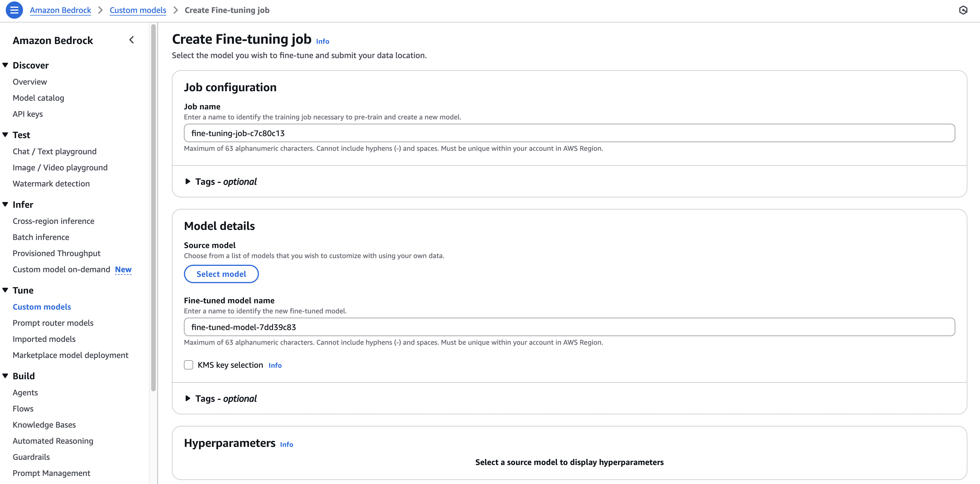Click the Select model button

point(221,274)
